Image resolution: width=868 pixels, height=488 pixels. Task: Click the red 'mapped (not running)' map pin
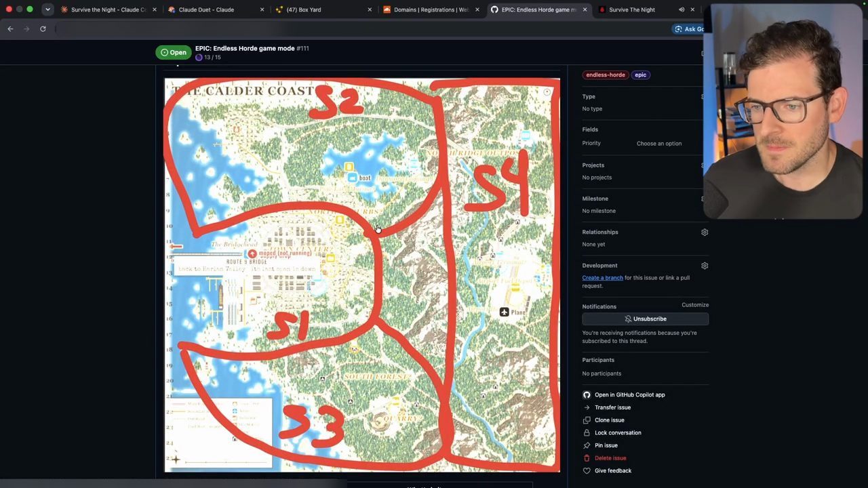click(252, 253)
